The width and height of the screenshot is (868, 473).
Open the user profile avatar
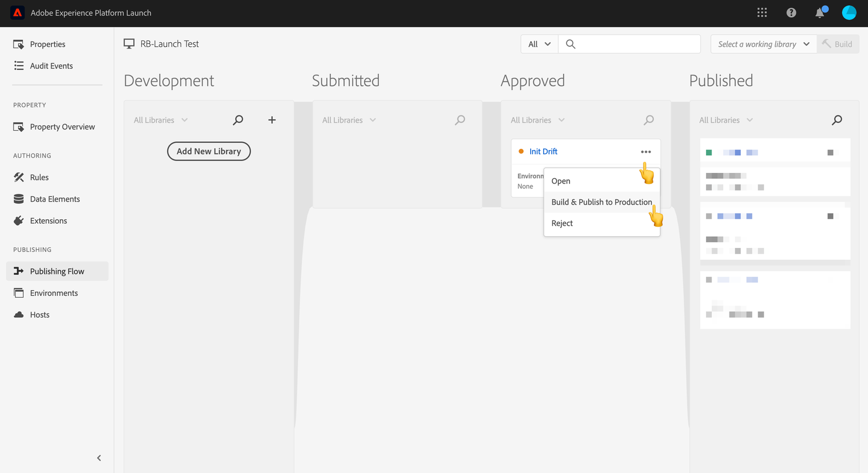pyautogui.click(x=849, y=12)
